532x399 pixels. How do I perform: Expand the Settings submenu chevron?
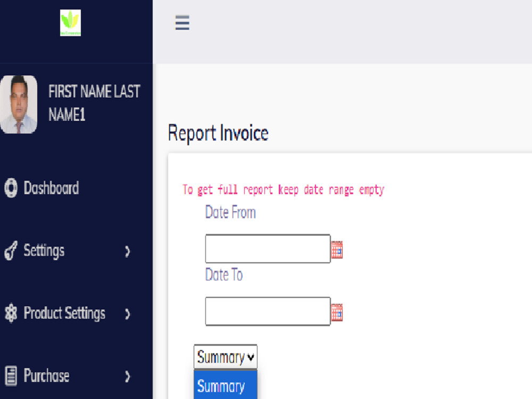coord(128,252)
